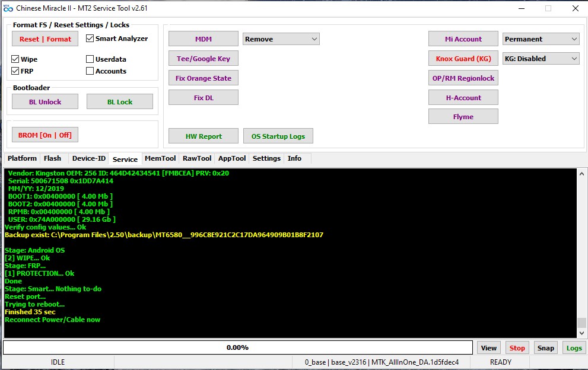Click the Chinese Miracle app icon in title bar
This screenshot has width=588, height=370.
tap(8, 8)
